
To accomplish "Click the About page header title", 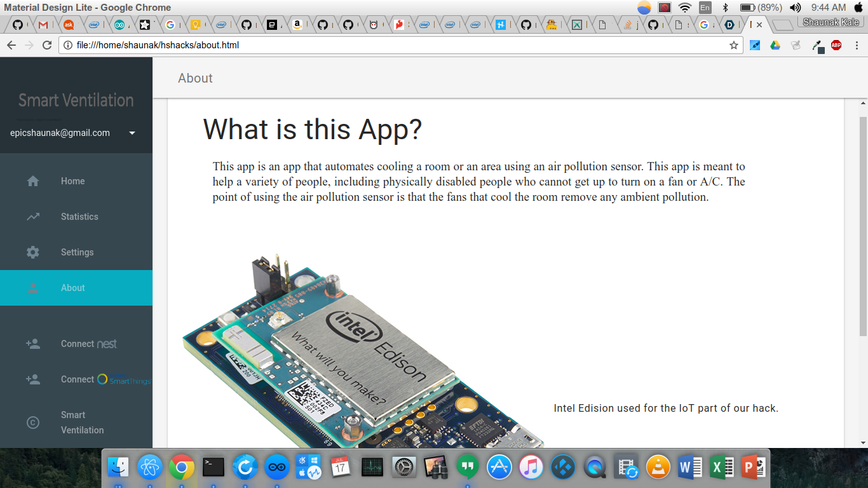I will tap(195, 78).
